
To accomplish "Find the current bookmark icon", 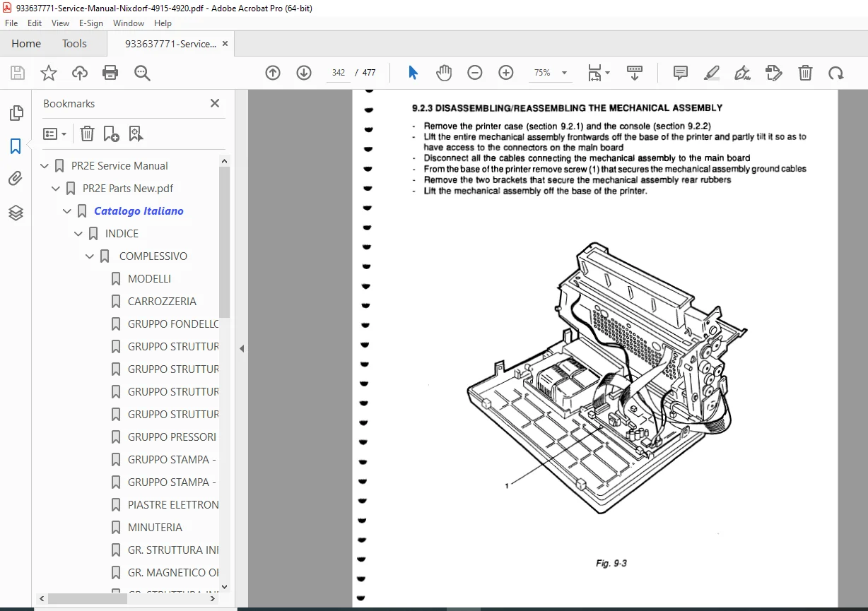I will tap(136, 134).
